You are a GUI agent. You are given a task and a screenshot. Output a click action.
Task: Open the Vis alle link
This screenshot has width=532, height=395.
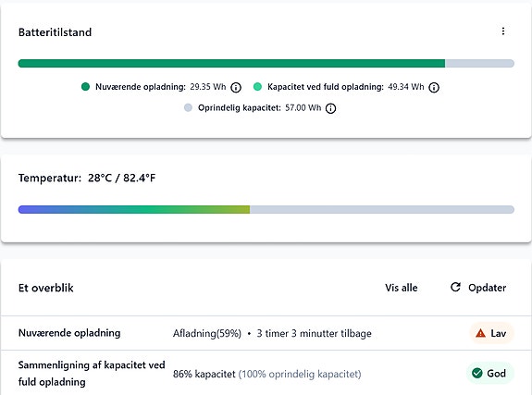click(x=401, y=288)
